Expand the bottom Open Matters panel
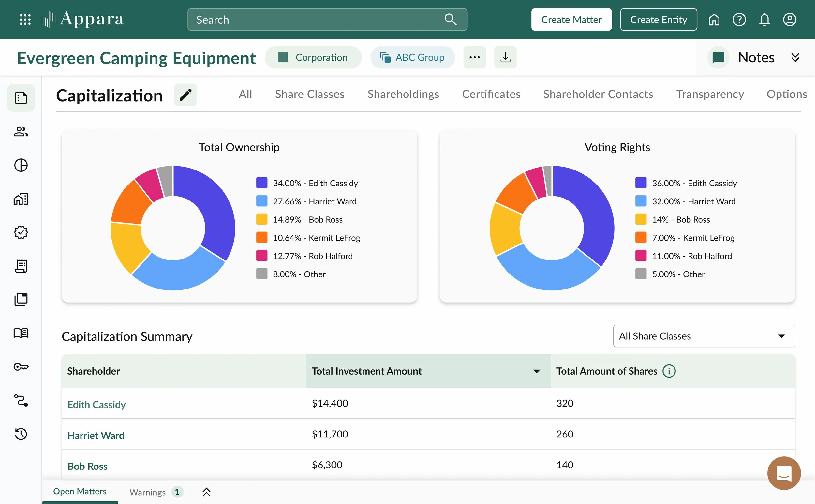The image size is (815, 504). coord(206,492)
